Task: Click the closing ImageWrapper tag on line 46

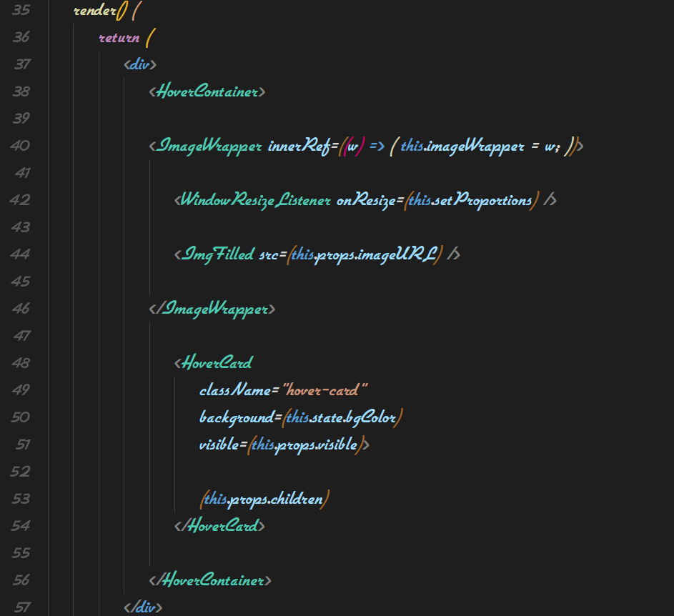Action: [x=214, y=309]
